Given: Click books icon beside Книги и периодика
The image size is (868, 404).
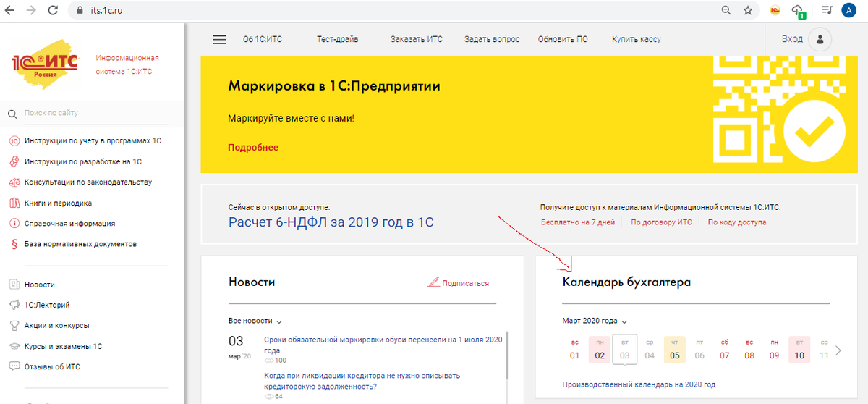Looking at the screenshot, I should point(14,203).
